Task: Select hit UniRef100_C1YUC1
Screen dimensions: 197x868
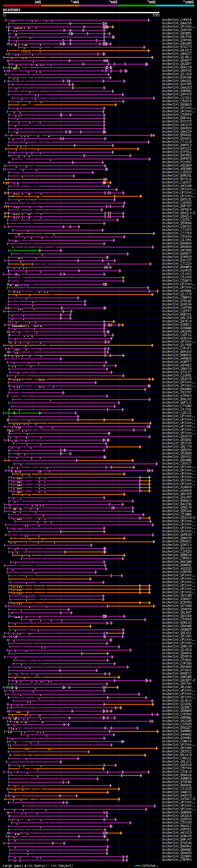Action: click(x=177, y=98)
